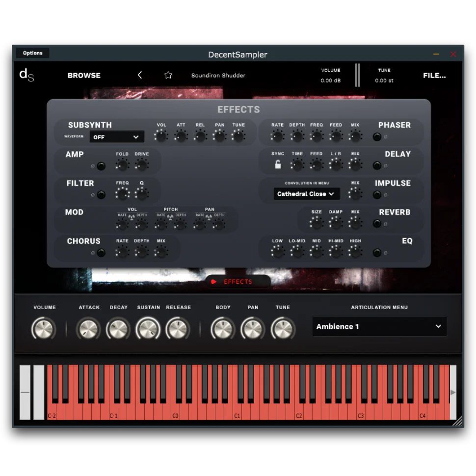Expand the Convolution IR menu dropdown
The image size is (476, 476).
point(306,194)
